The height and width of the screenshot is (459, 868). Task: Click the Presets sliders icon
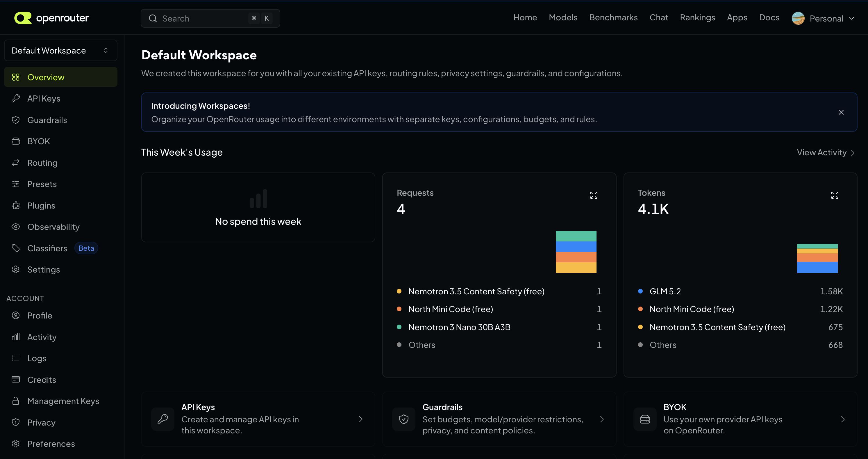click(16, 184)
